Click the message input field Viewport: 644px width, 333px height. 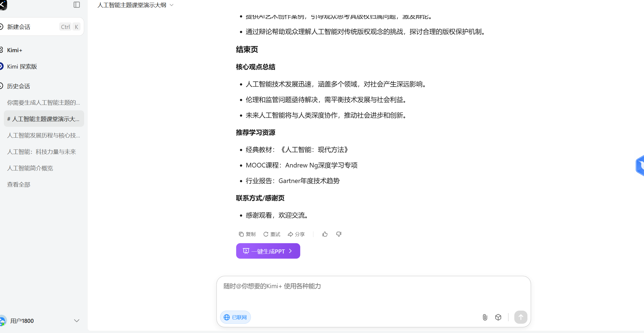373,292
